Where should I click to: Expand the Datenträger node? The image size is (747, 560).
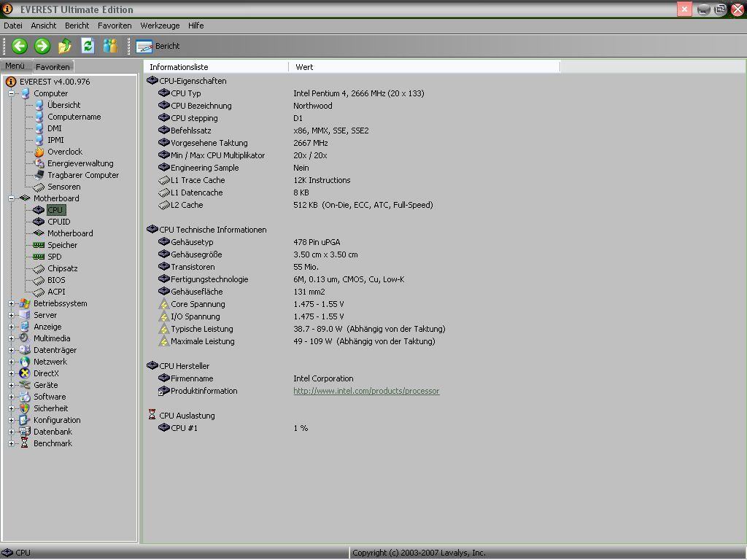click(x=11, y=351)
